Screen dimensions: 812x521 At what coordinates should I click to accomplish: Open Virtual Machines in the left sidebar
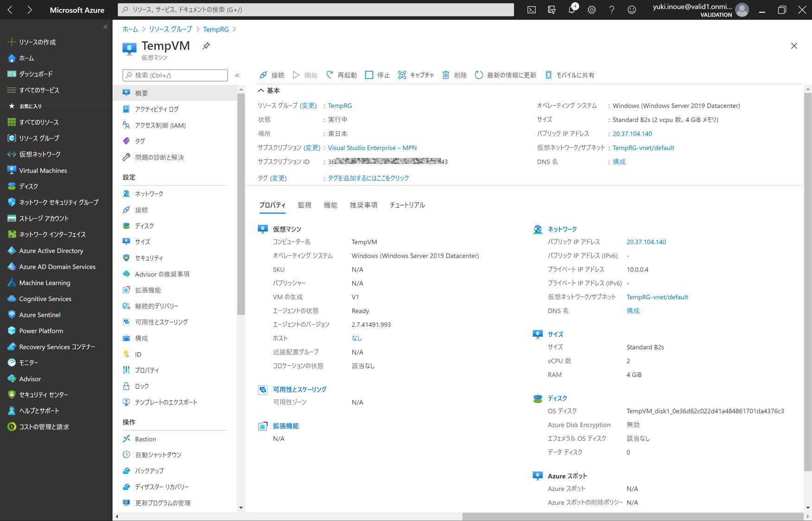click(37, 170)
